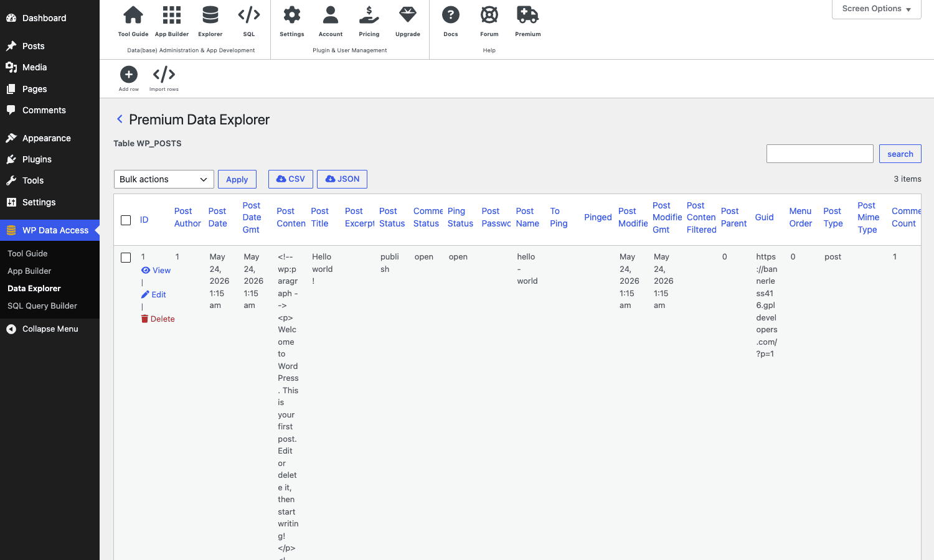Screen dimensions: 934x560
Task: Open Plugins in the admin sidebar
Action: click(x=50, y=159)
